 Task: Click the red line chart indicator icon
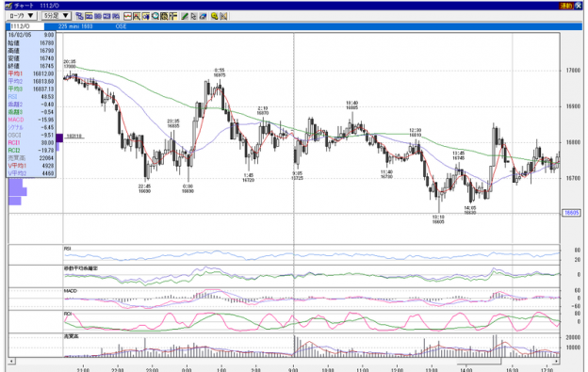(x=127, y=16)
